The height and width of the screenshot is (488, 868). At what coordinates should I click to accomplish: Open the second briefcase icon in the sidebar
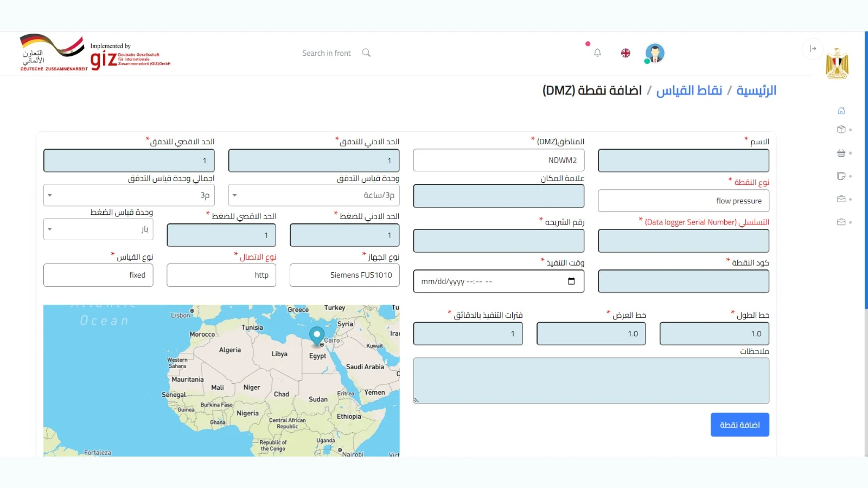841,222
